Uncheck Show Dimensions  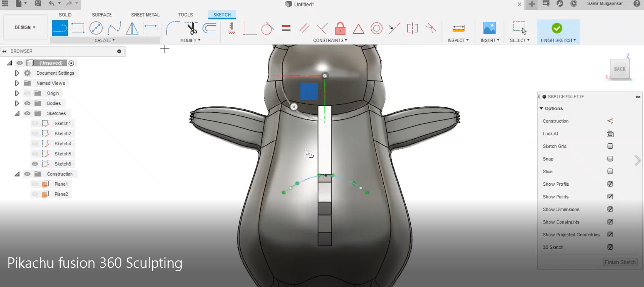click(x=610, y=209)
